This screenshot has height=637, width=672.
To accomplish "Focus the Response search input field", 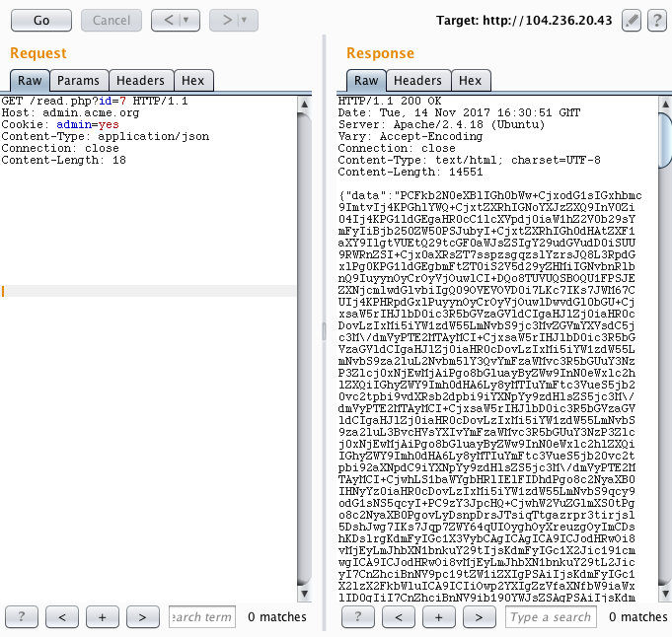I will pos(551,617).
